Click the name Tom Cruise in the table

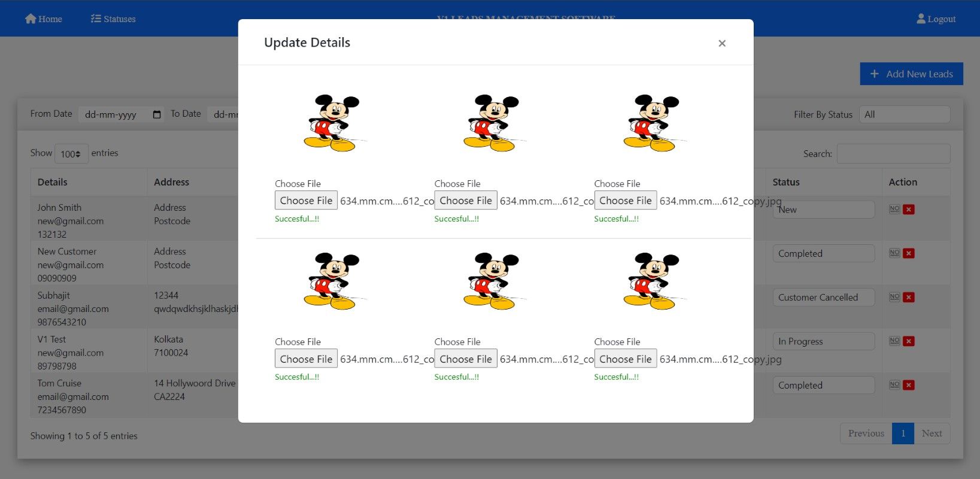tap(59, 383)
